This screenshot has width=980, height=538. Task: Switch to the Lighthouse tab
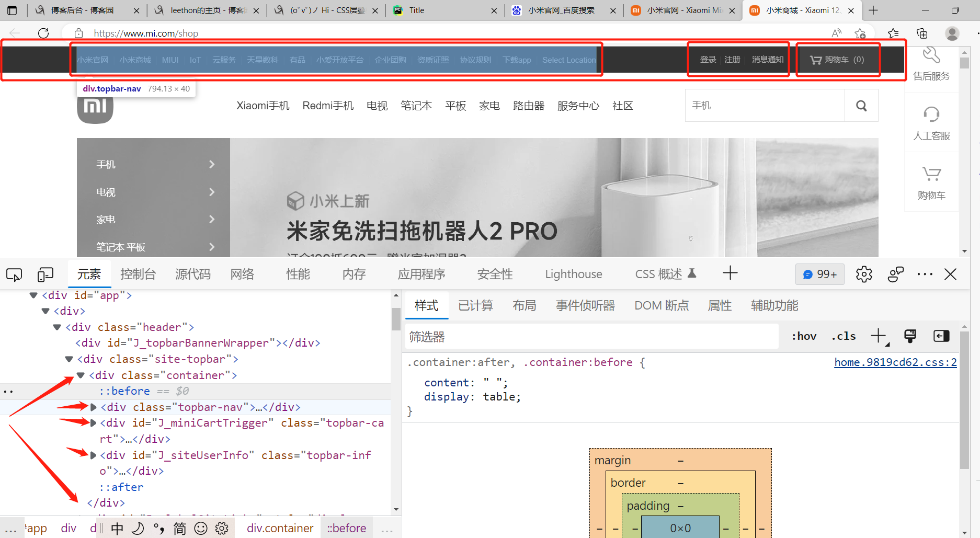(x=574, y=274)
